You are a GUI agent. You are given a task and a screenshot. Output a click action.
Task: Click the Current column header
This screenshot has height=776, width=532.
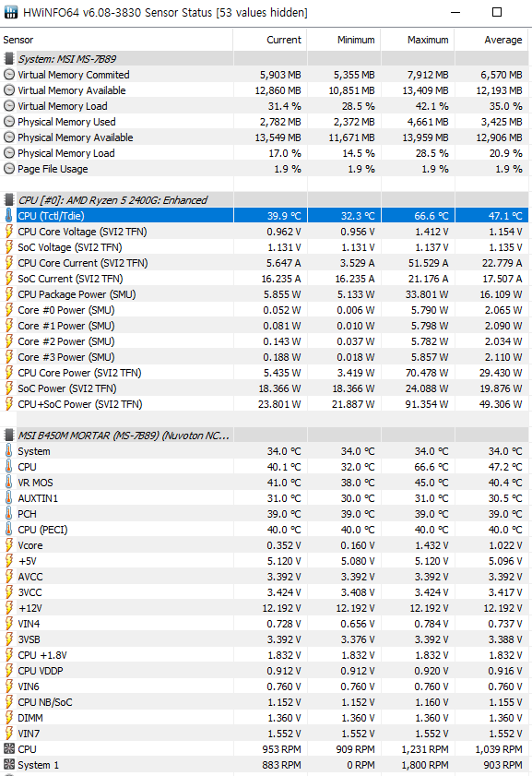coord(270,40)
